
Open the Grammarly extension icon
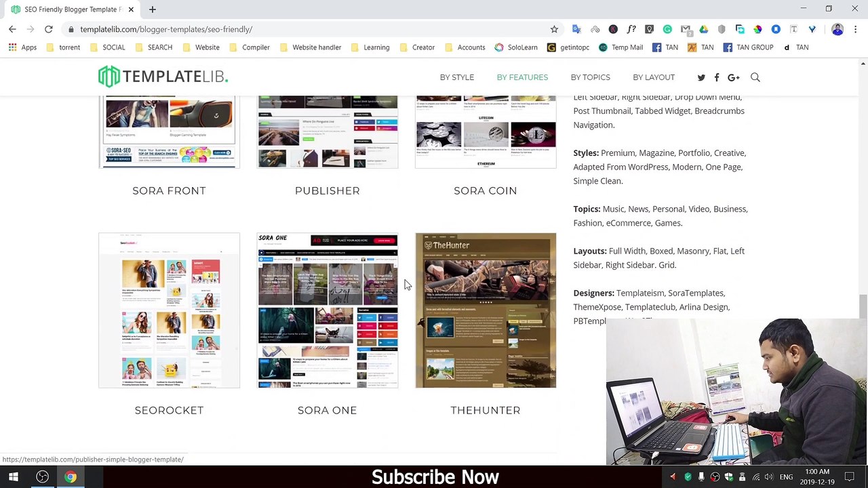coord(667,29)
